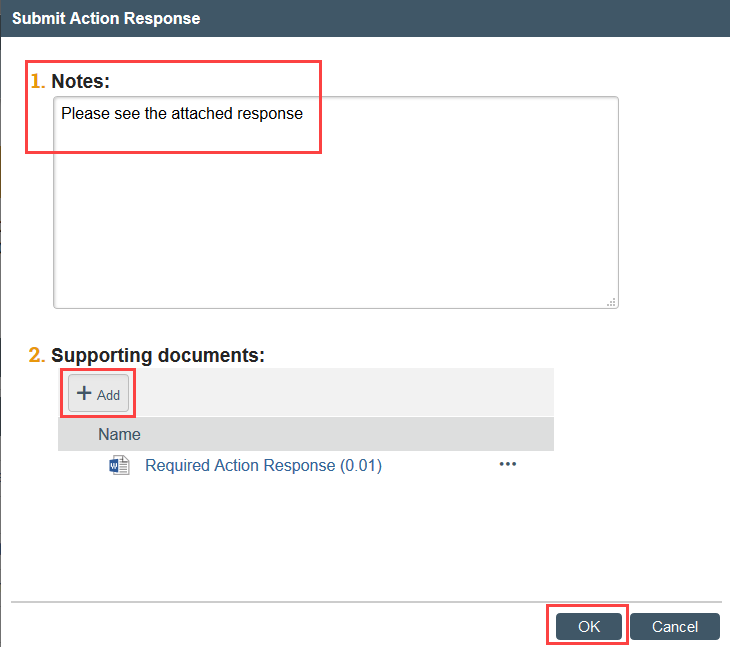730x647 pixels.
Task: Click the notes field resize handle
Action: 611,302
